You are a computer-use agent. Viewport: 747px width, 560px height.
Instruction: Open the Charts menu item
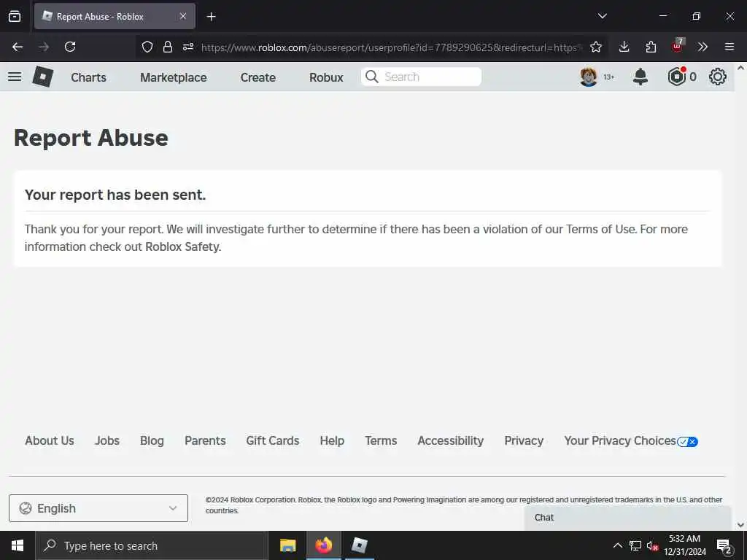pos(88,77)
